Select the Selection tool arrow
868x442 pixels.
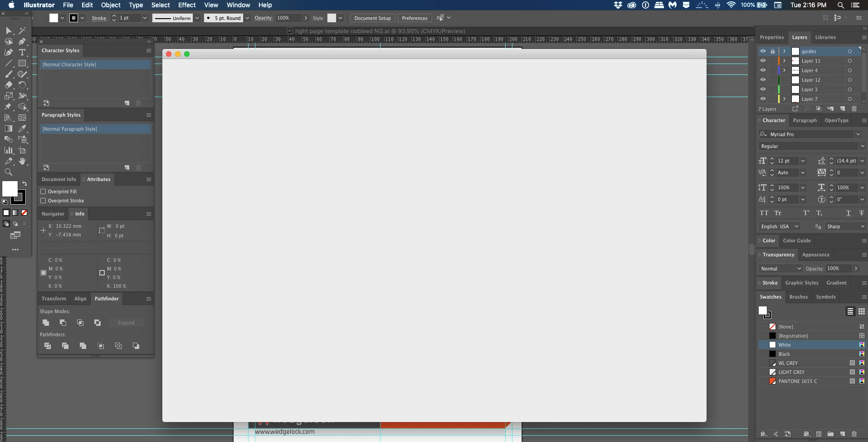click(9, 30)
